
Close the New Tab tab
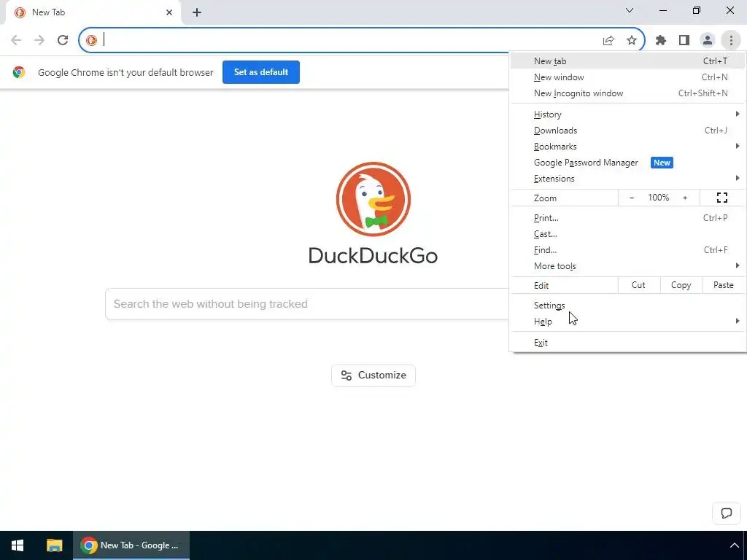169,12
